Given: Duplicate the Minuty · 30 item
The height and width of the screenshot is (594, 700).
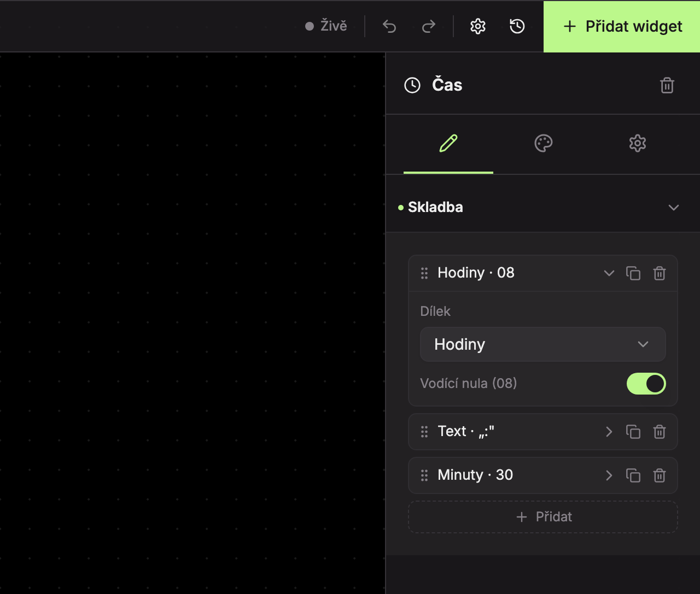Looking at the screenshot, I should coord(633,475).
